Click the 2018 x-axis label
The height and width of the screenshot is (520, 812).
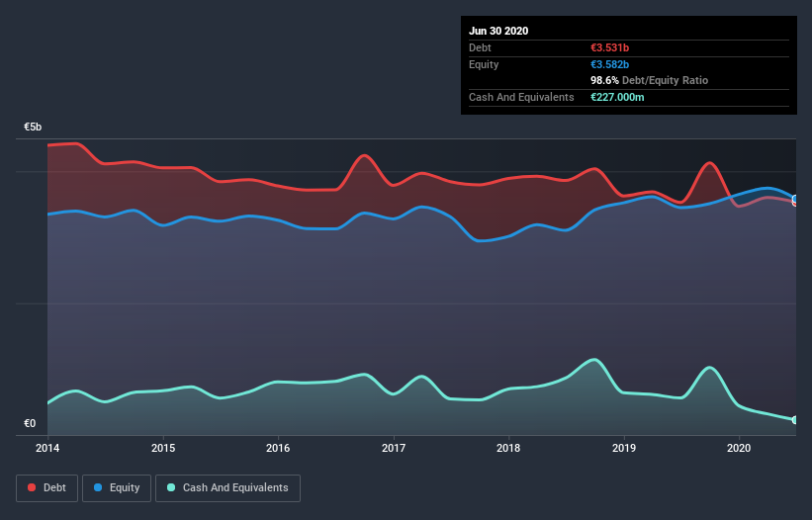tap(508, 448)
